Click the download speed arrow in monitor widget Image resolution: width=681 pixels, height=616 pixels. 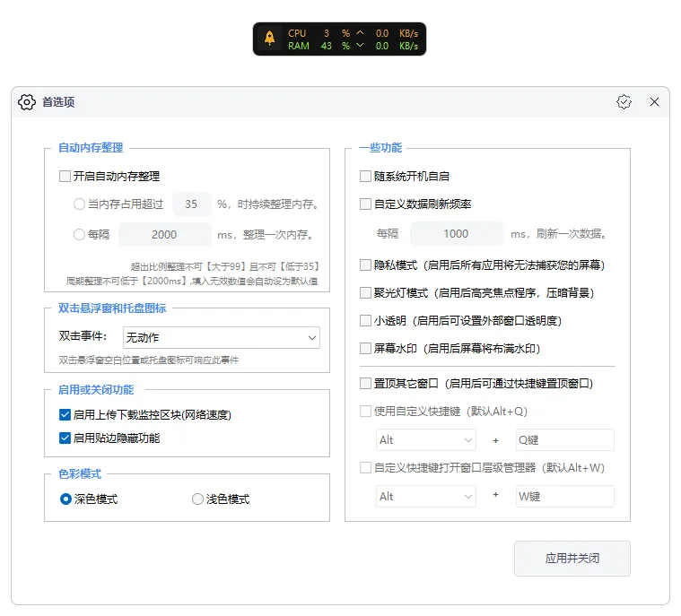pyautogui.click(x=360, y=45)
